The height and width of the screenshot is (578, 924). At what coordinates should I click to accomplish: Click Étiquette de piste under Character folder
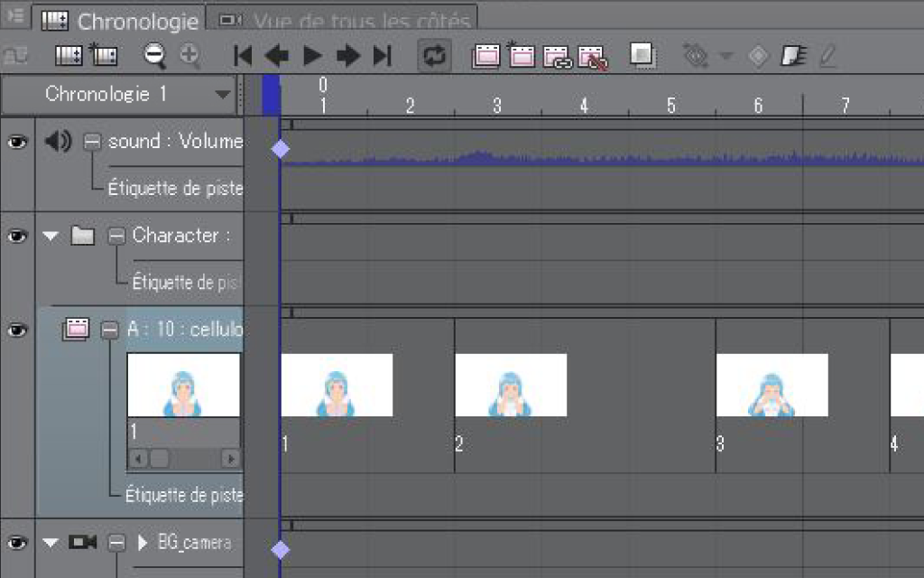(x=186, y=283)
